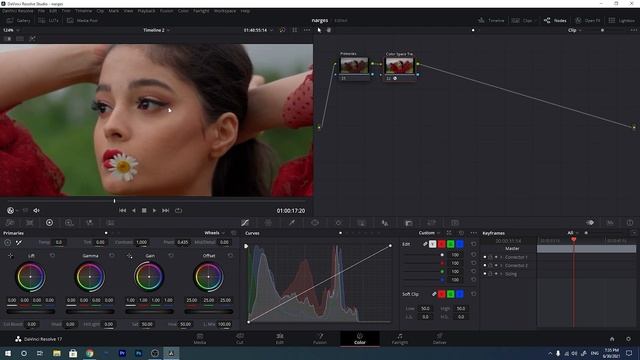The height and width of the screenshot is (360, 640).
Task: Open the RGB Mixer palette icon
Action: tap(89, 223)
